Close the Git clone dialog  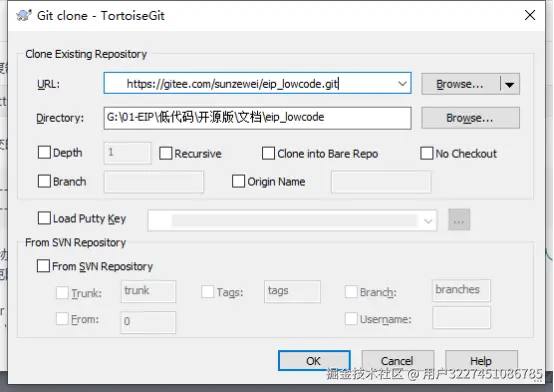pyautogui.click(x=530, y=15)
